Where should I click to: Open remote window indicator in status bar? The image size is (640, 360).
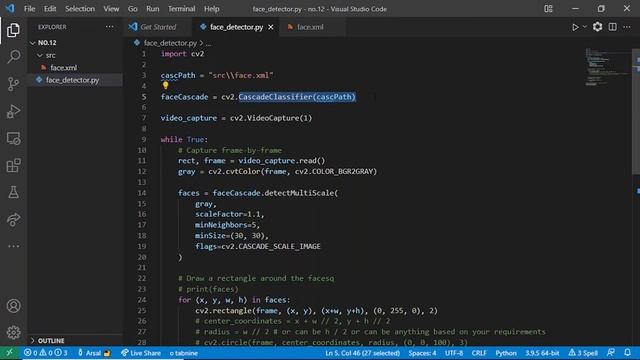point(9,353)
